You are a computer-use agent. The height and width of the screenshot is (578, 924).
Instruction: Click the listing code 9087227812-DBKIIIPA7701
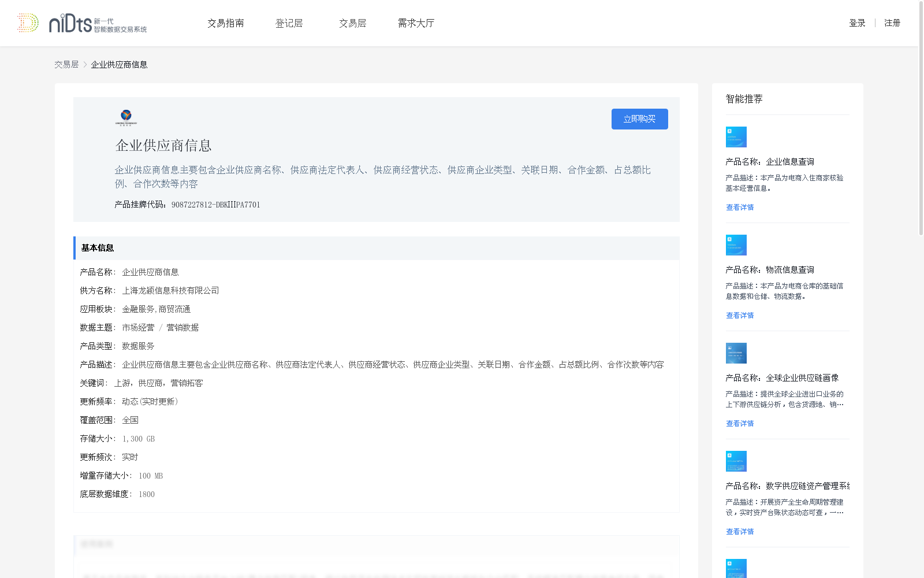(x=215, y=205)
